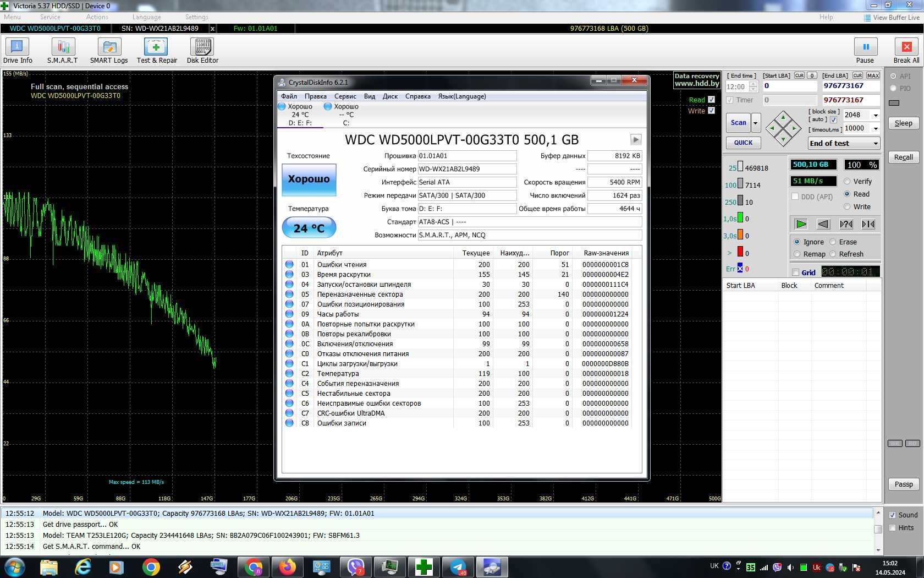Open Viber from the taskbar
This screenshot has width=924, height=578.
click(355, 567)
